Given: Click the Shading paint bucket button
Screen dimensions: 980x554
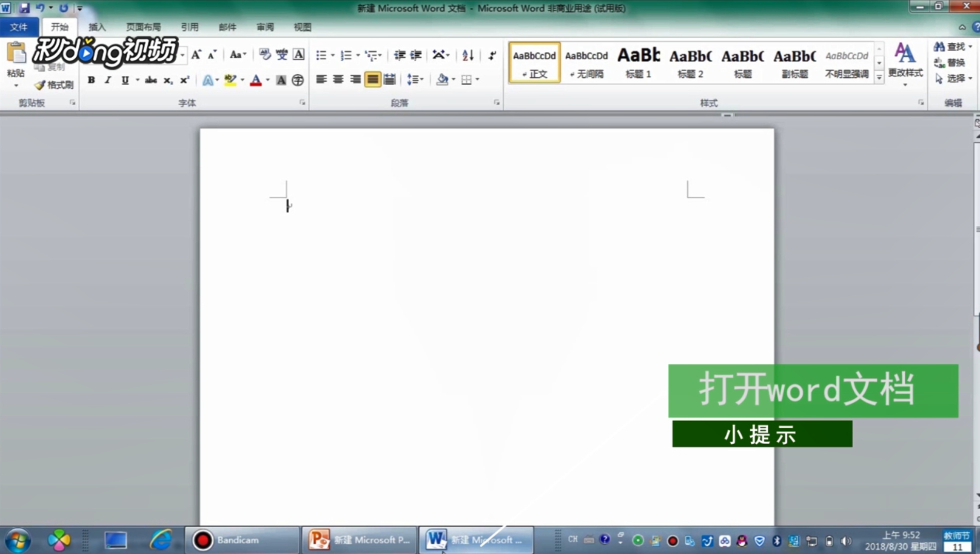Looking at the screenshot, I should tap(442, 79).
